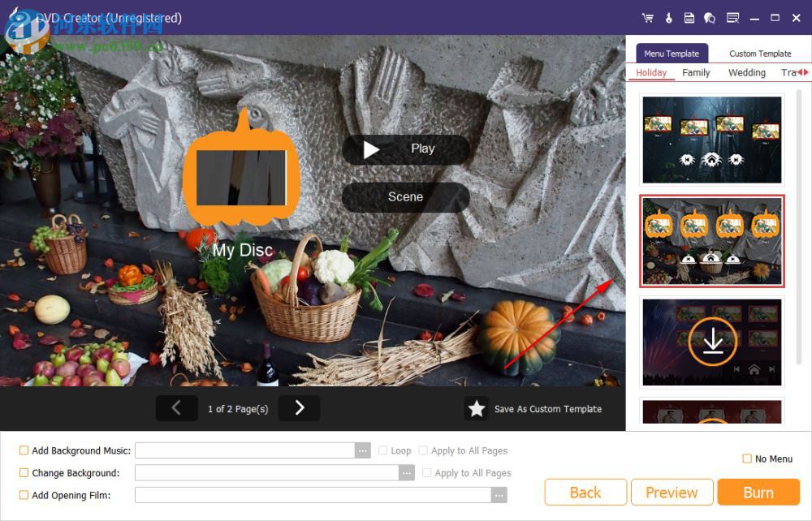Click the Scene menu button
812x521 pixels.
[405, 197]
